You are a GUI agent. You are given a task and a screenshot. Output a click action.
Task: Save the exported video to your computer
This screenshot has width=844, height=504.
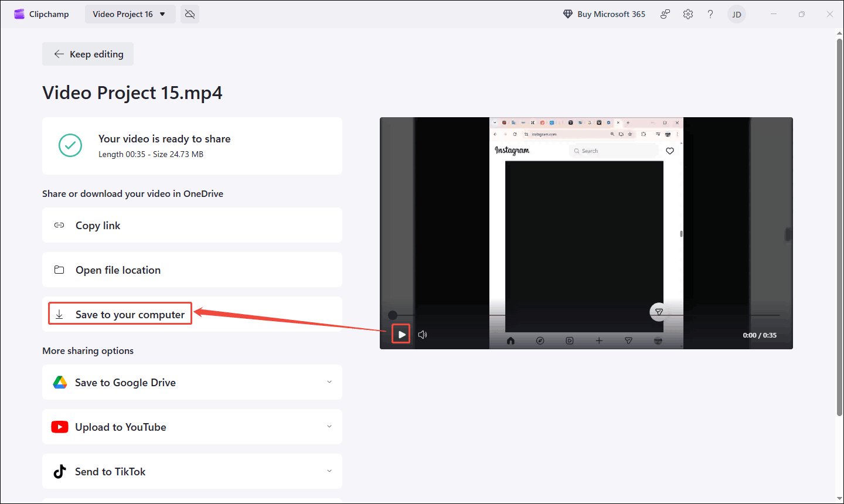click(120, 314)
